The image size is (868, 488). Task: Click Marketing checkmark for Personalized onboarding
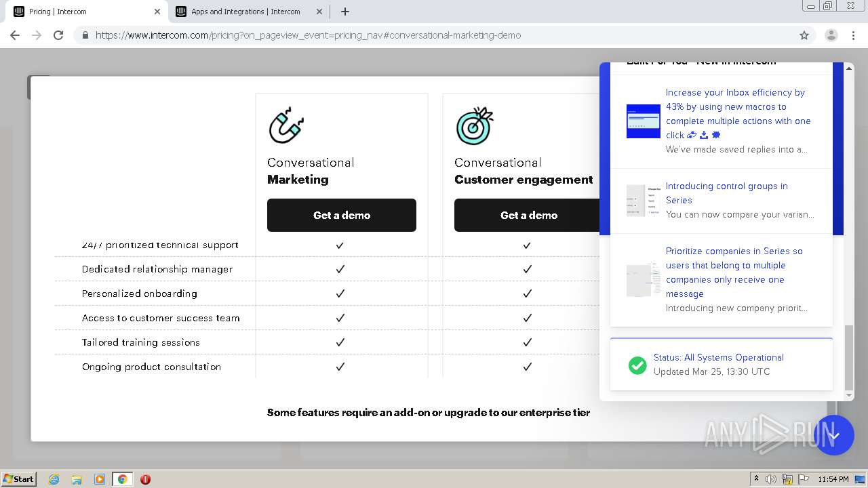(x=340, y=293)
